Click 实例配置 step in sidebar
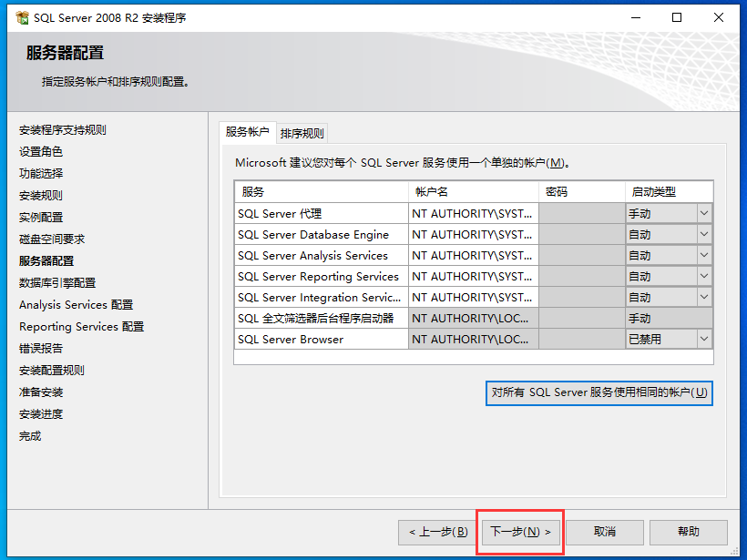 click(41, 218)
